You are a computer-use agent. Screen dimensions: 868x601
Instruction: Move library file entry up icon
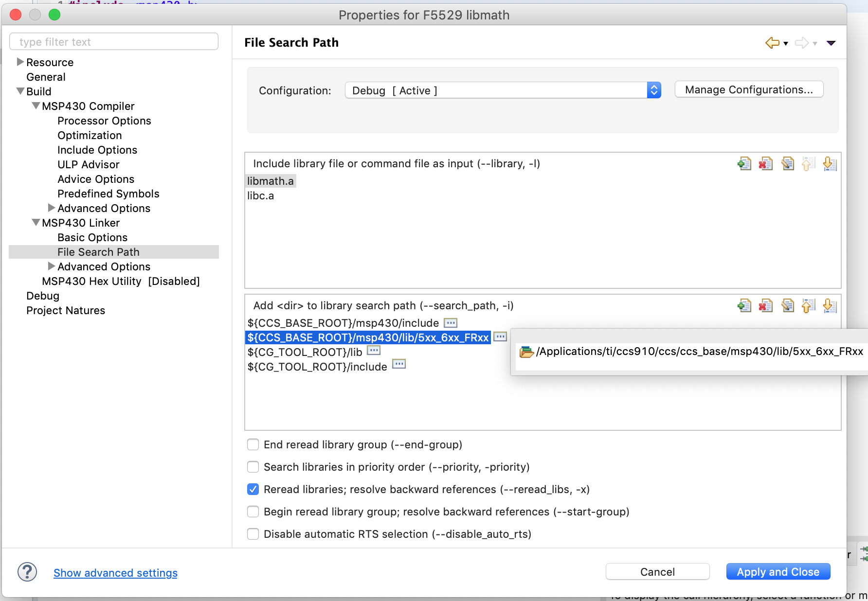[x=808, y=164]
